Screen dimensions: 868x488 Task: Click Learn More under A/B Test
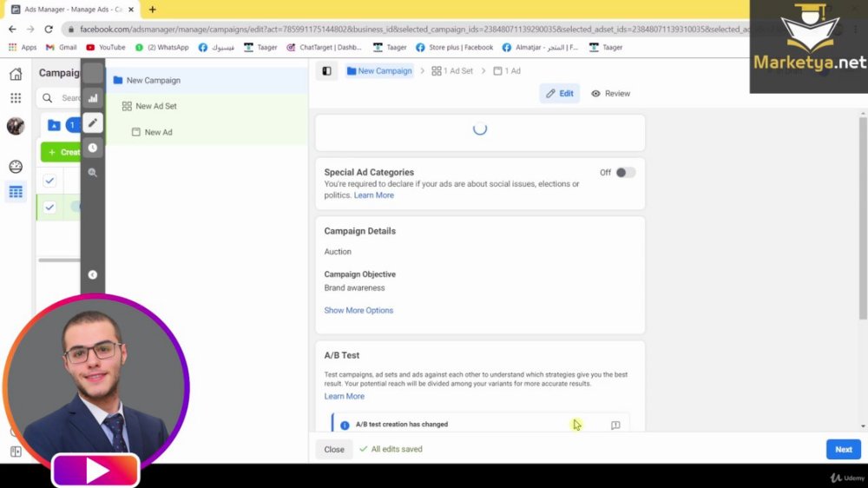(x=344, y=396)
